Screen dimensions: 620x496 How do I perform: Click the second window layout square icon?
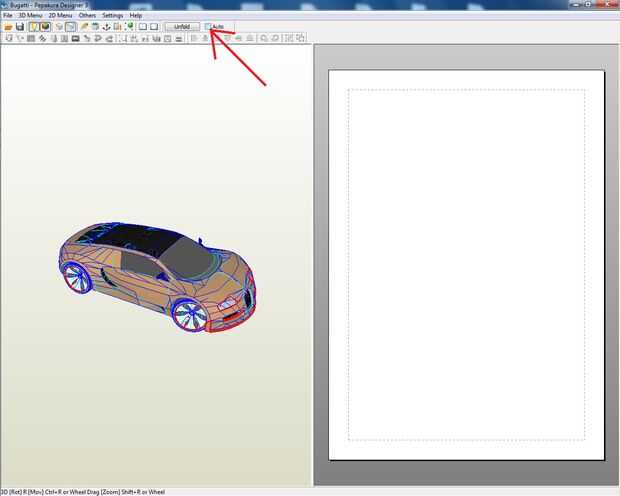[x=154, y=27]
